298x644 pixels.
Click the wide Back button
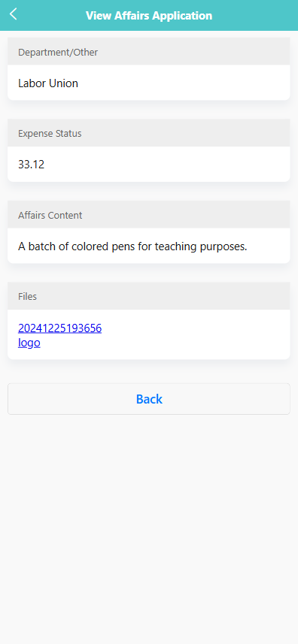pyautogui.click(x=149, y=399)
